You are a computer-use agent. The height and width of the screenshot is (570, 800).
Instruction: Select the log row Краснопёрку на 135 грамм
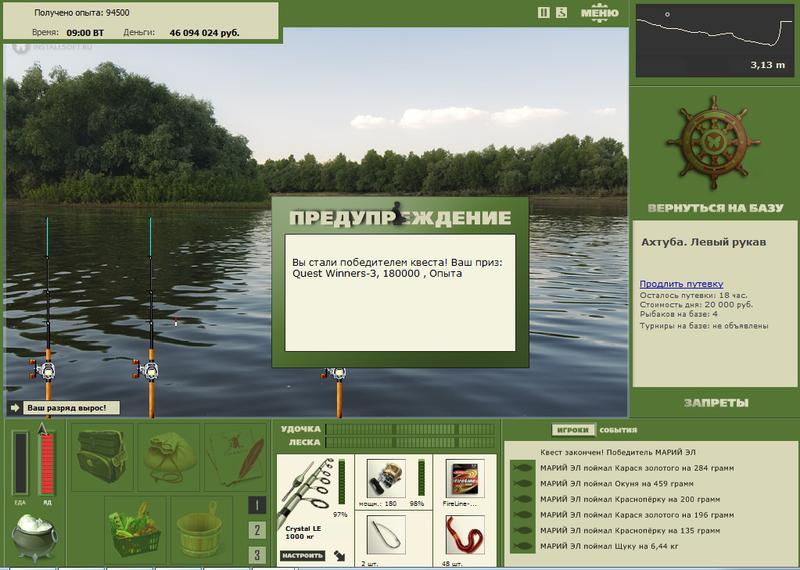(x=630, y=531)
